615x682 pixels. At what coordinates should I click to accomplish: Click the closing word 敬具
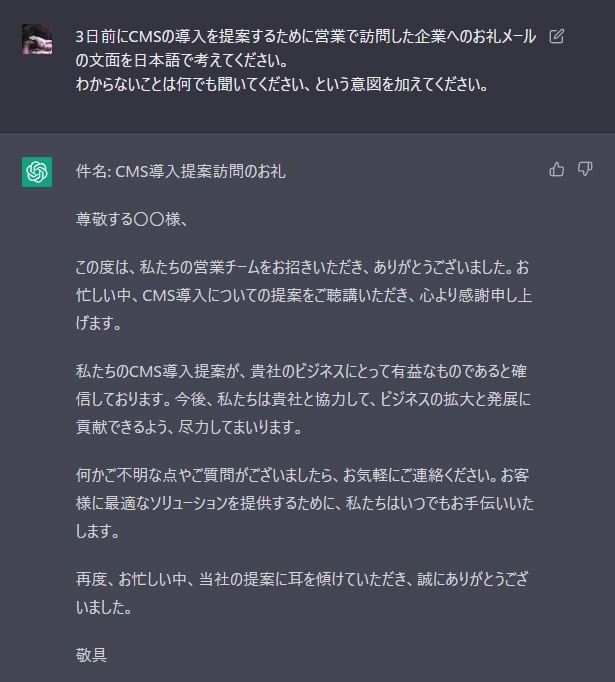pyautogui.click(x=91, y=655)
